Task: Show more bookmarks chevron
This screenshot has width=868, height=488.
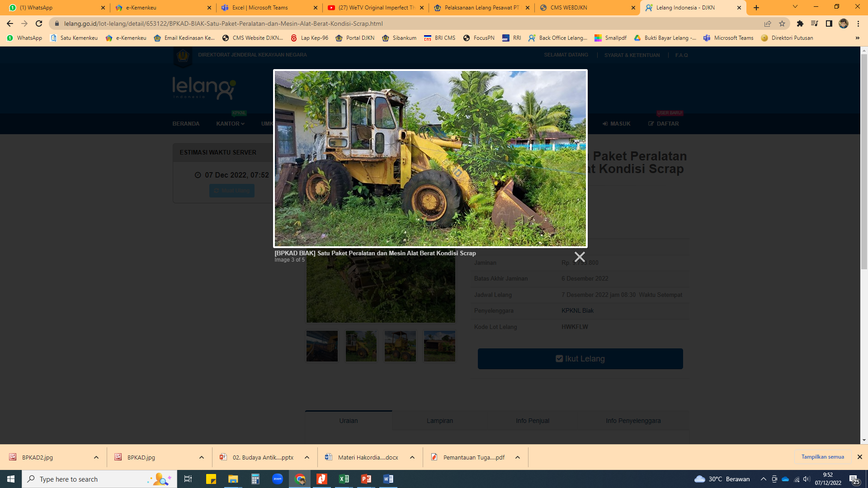Action: [x=857, y=38]
